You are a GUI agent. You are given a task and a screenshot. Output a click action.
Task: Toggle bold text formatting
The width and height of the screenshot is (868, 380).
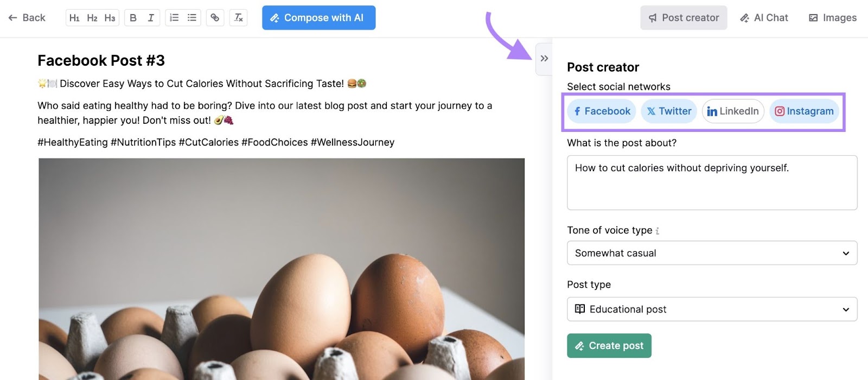pyautogui.click(x=133, y=17)
